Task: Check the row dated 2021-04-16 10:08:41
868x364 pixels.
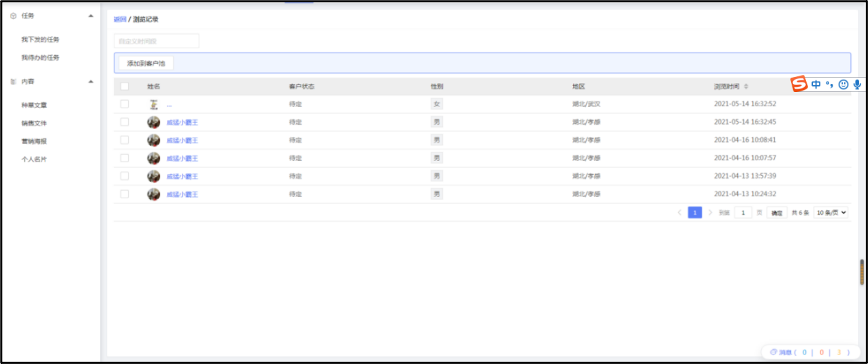Action: click(125, 140)
